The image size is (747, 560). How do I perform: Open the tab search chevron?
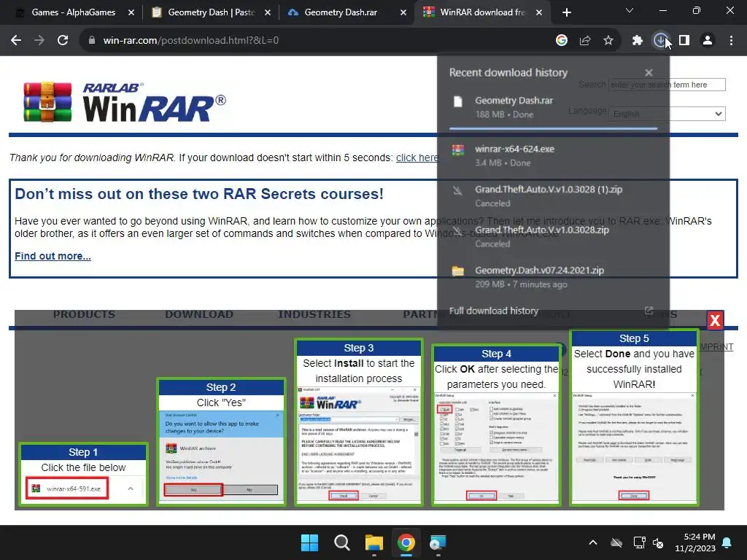click(630, 10)
